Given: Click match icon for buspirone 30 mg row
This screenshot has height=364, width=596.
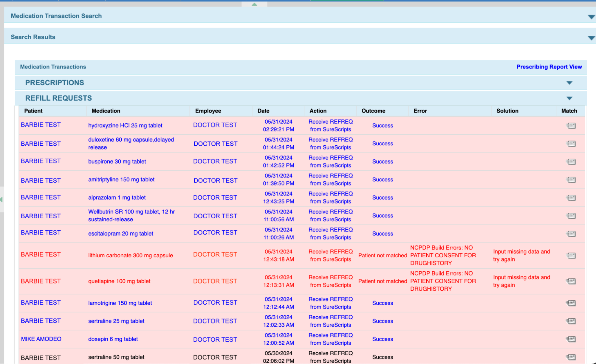Looking at the screenshot, I should coord(571,161).
